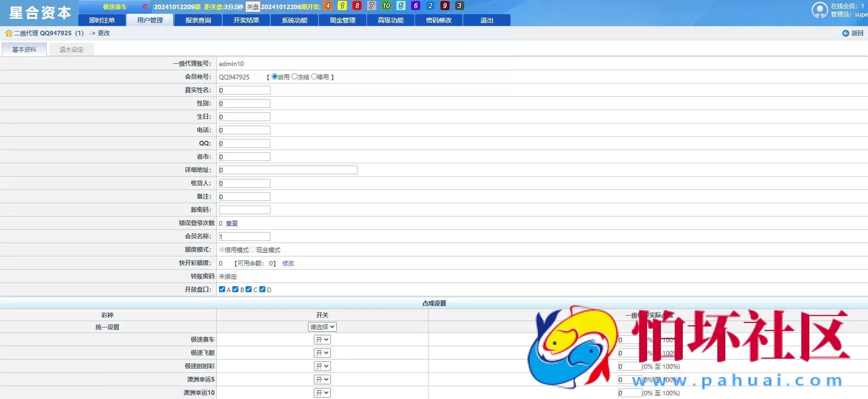The height and width of the screenshot is (399, 868).
Task: Click purple lottery ball number 6
Action: [416, 6]
